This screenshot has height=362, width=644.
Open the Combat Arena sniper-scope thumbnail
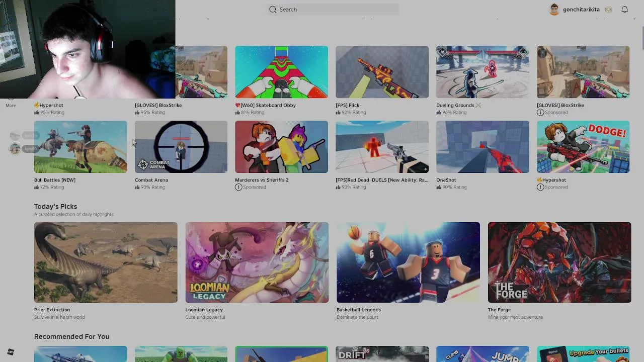click(x=181, y=147)
